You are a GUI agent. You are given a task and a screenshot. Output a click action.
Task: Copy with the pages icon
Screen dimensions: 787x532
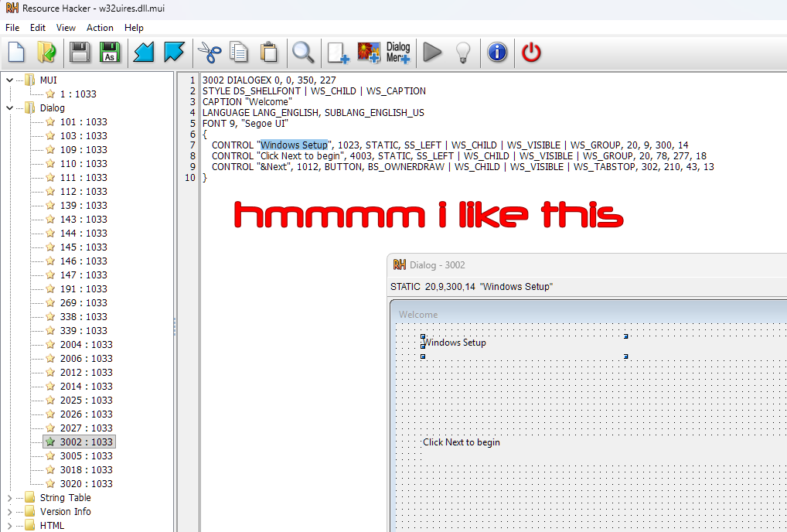(x=239, y=53)
